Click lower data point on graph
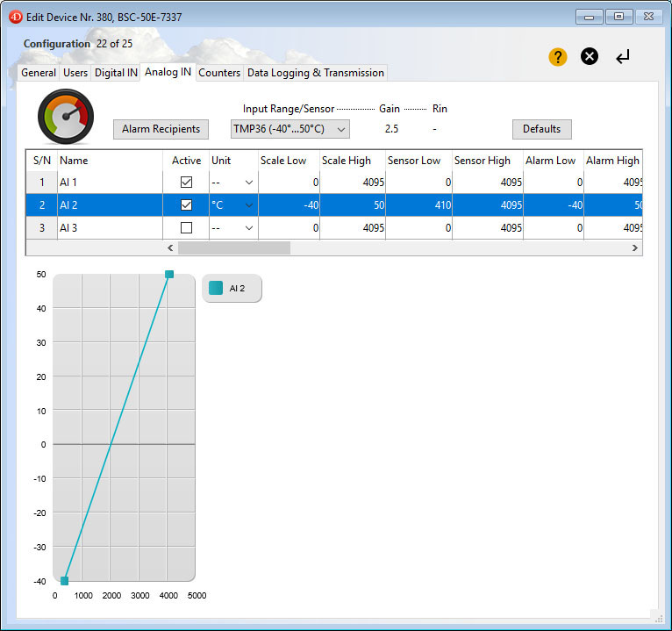The width and height of the screenshot is (672, 631). pos(64,581)
